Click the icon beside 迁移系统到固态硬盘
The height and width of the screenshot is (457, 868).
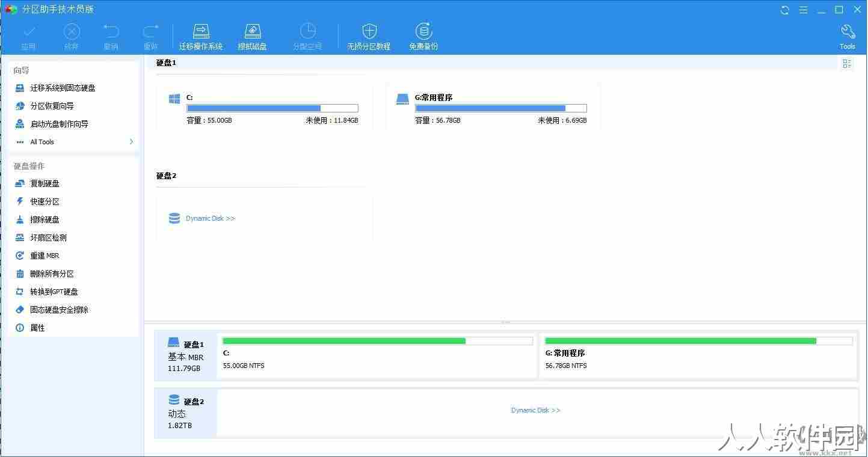20,88
